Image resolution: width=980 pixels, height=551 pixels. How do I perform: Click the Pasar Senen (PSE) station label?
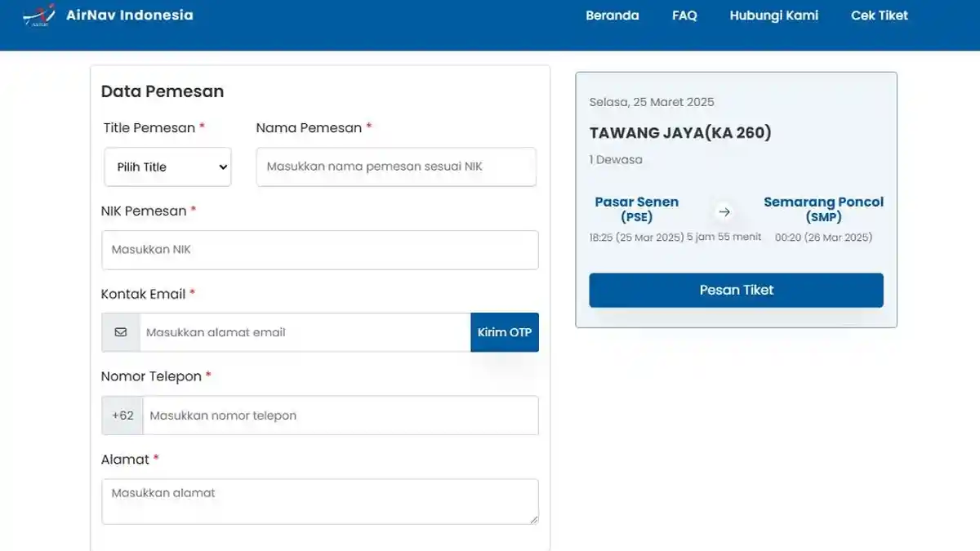(637, 209)
